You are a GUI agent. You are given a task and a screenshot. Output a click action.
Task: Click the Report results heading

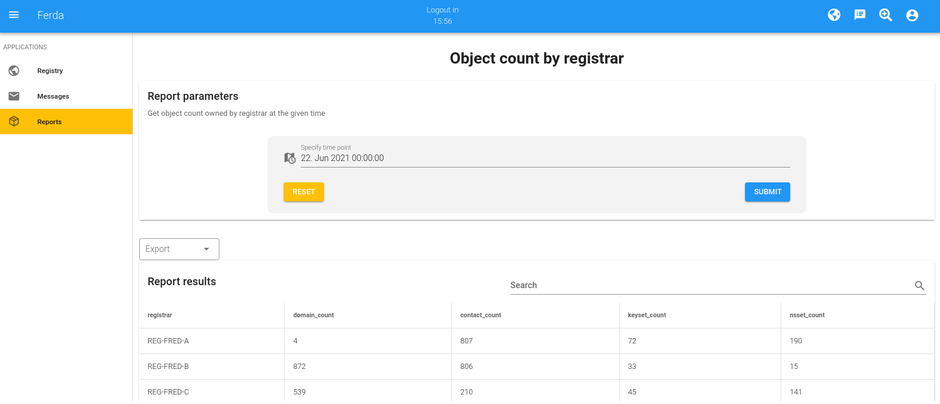point(182,281)
